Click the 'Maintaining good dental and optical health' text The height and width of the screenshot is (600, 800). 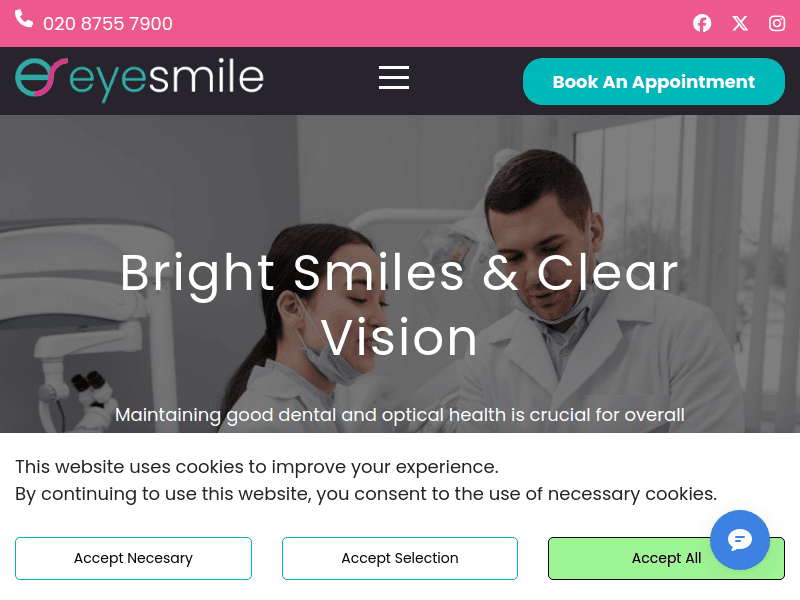point(399,415)
